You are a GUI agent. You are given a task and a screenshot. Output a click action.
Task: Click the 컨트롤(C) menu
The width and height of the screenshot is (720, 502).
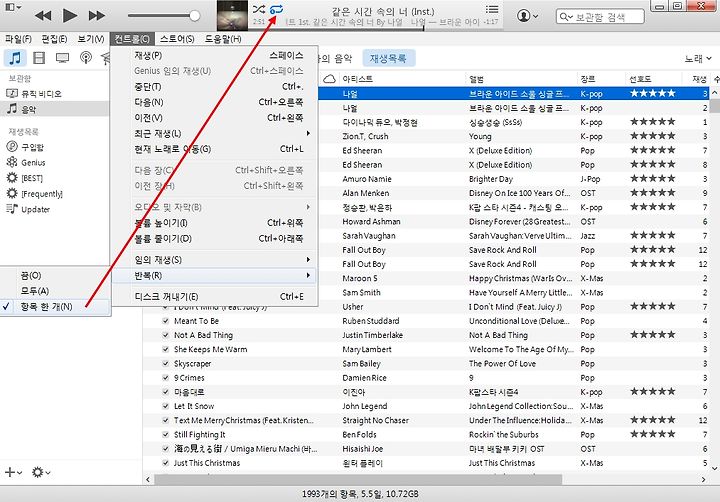click(x=132, y=39)
